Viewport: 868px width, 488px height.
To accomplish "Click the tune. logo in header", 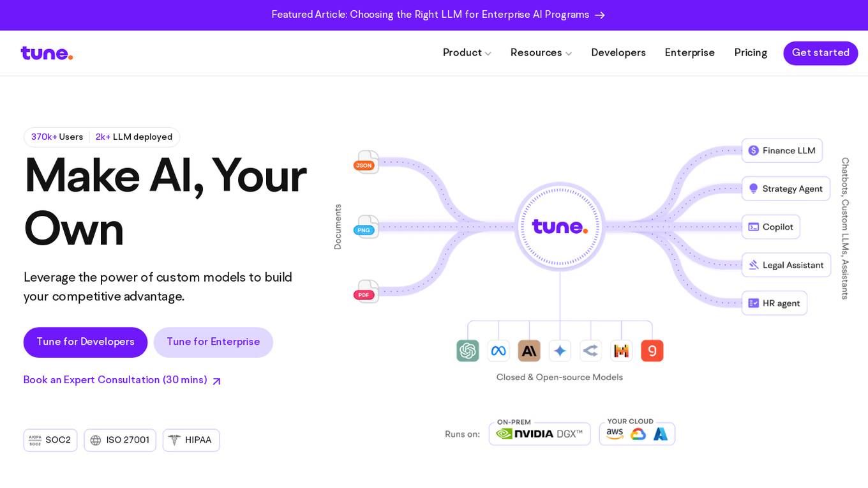I will click(47, 53).
